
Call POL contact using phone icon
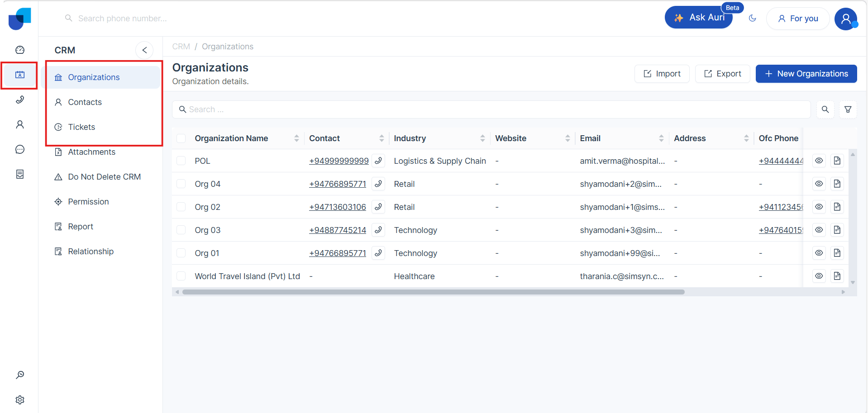[x=378, y=161]
